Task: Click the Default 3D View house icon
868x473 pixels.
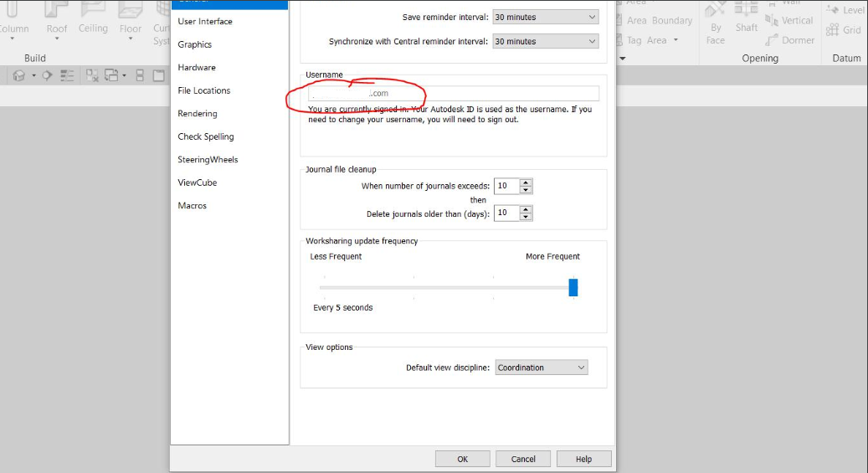Action: click(19, 75)
